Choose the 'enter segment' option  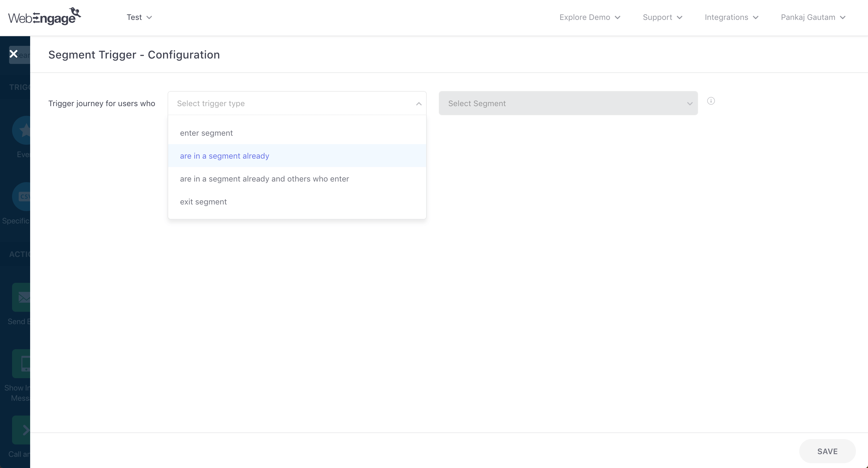click(206, 133)
